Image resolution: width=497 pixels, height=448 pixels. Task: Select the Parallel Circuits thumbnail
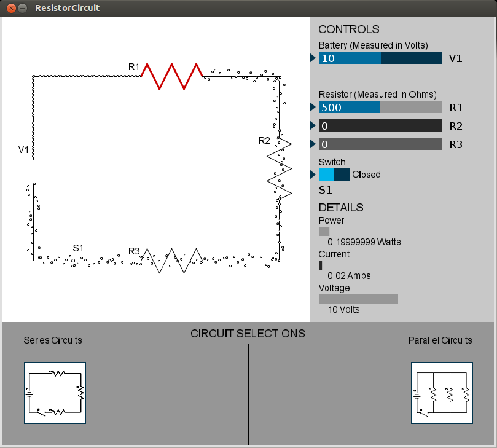pos(442,393)
